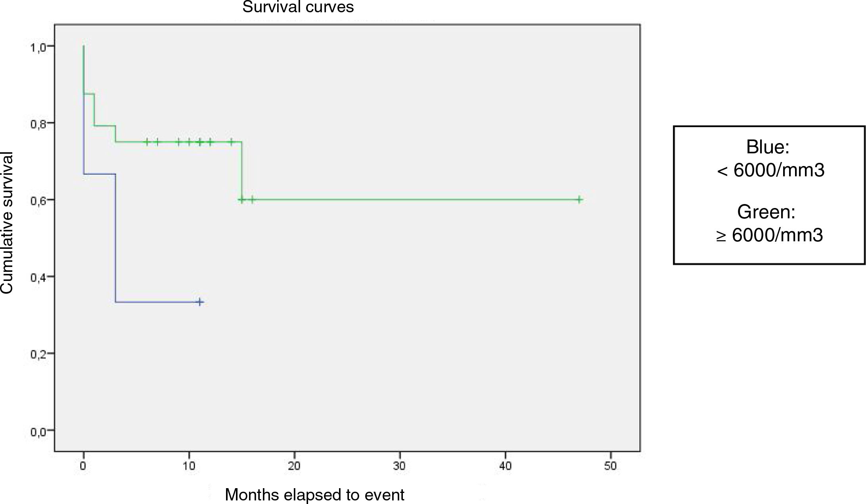The height and width of the screenshot is (504, 866).
Task: Click the "1,0" y-axis tick label
Action: pos(38,47)
